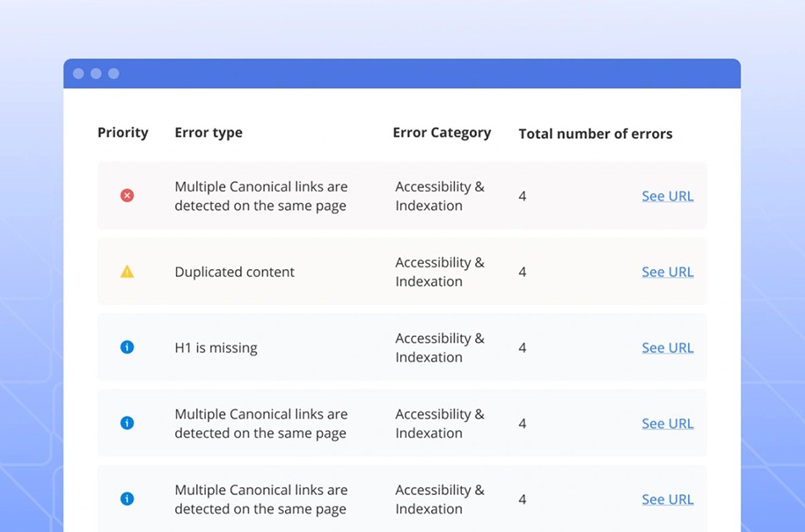Click the Priority column header
The image size is (805, 532).
click(x=123, y=132)
